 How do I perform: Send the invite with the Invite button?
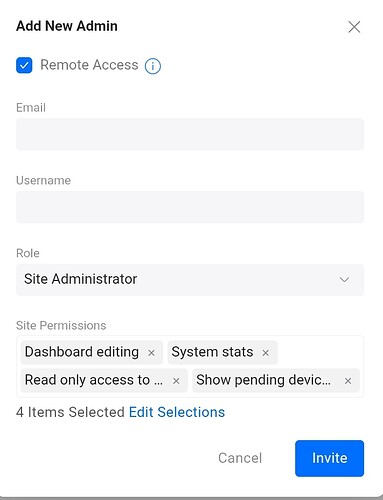tap(329, 458)
